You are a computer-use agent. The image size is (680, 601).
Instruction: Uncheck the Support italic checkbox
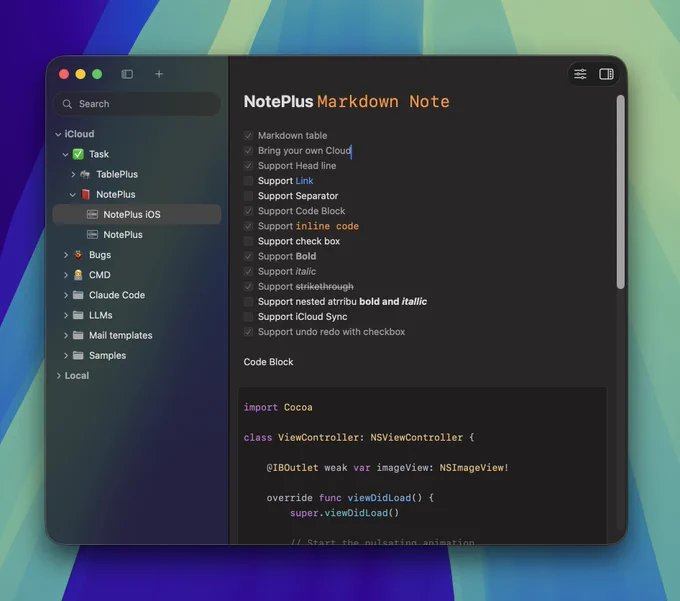click(x=248, y=271)
